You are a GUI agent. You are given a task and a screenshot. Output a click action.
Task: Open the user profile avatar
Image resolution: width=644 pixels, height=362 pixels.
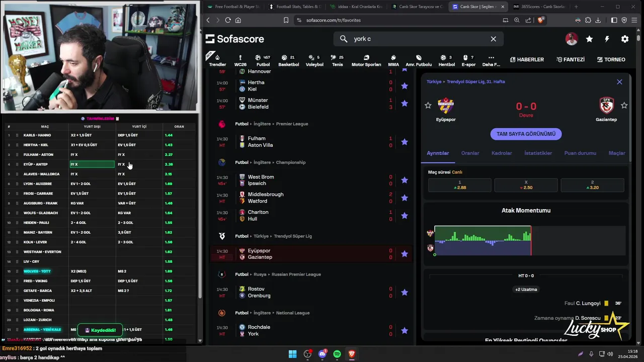(x=572, y=39)
